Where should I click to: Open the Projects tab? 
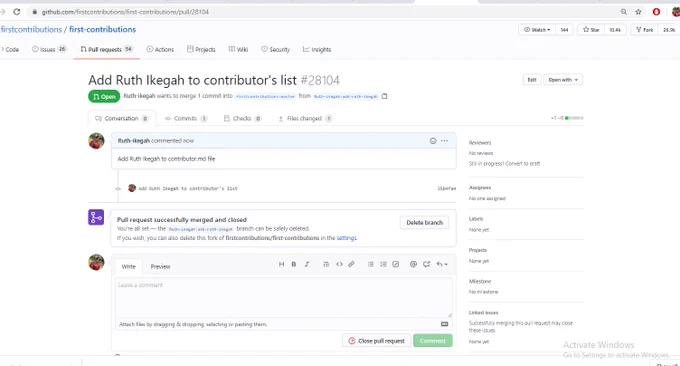pos(201,49)
